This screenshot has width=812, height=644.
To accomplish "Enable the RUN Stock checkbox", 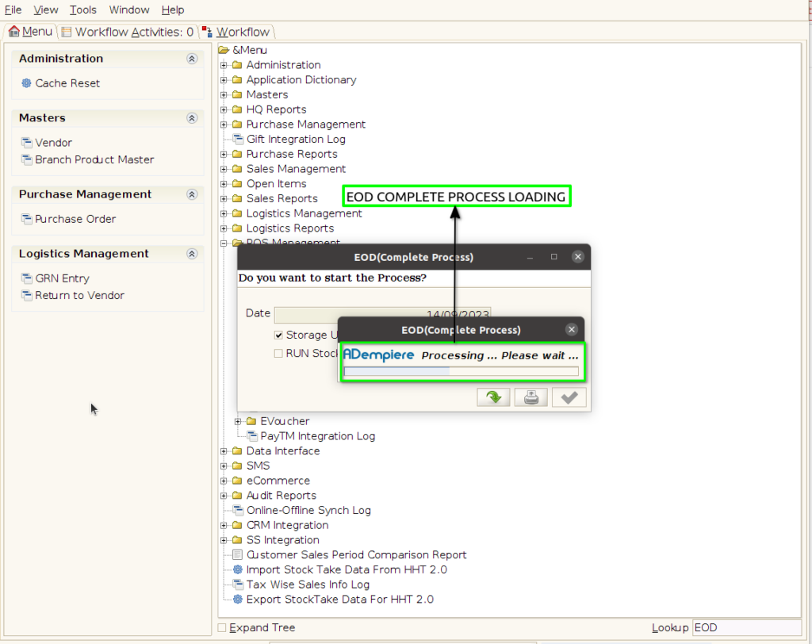I will coord(278,354).
